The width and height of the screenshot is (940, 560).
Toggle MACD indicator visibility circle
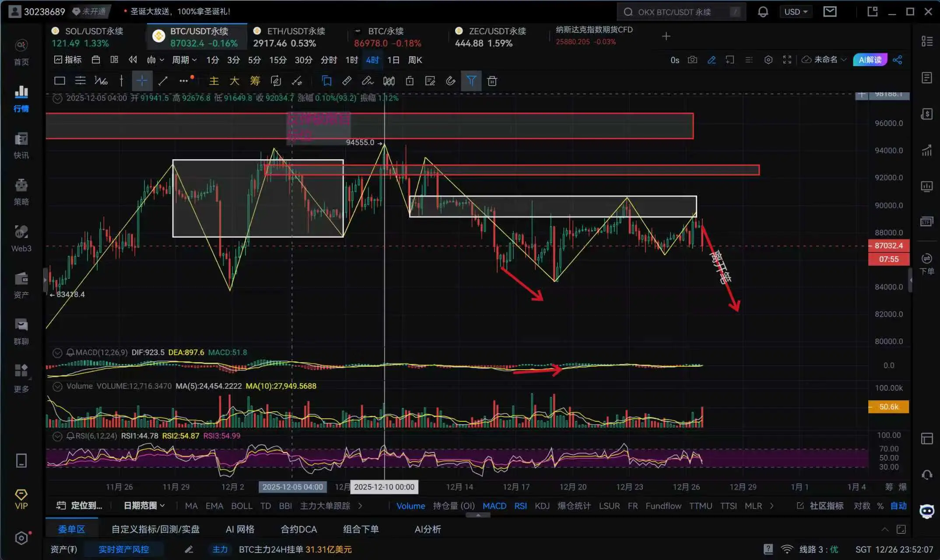pos(57,353)
